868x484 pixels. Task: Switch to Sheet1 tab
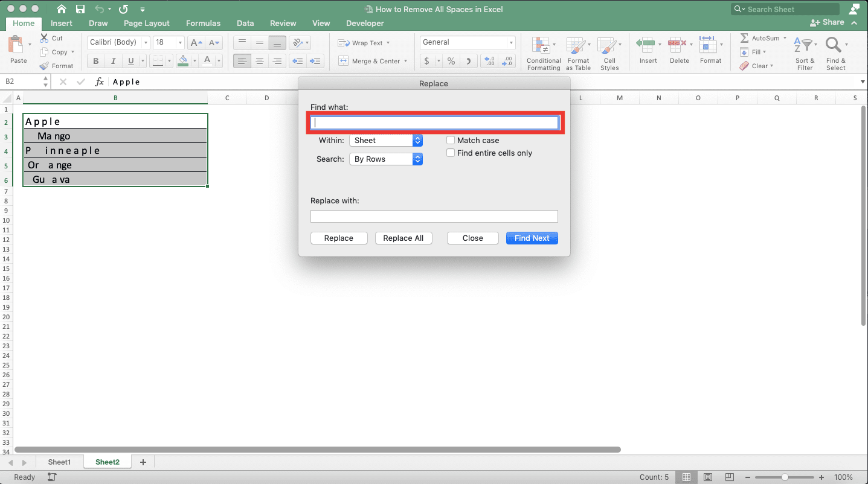point(59,462)
